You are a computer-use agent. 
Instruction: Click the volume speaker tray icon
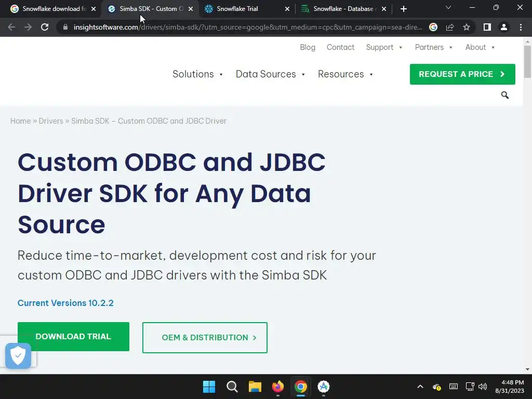(x=483, y=387)
